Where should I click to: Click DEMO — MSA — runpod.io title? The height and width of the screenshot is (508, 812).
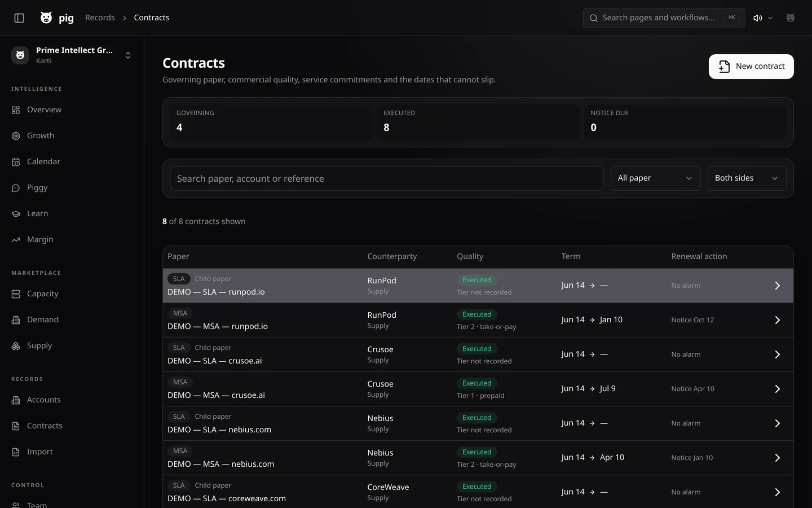[x=218, y=327]
